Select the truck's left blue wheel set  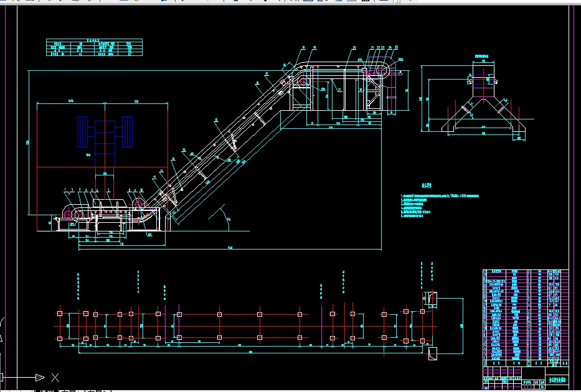pyautogui.click(x=83, y=132)
